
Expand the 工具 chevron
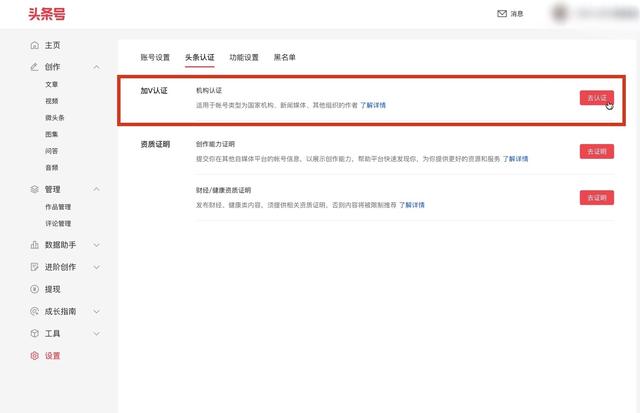pyautogui.click(x=96, y=333)
